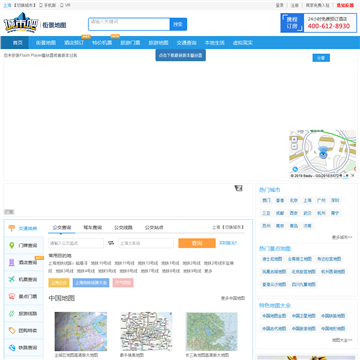Open the 虚拟现实 nav tab
Image resolution: width=360 pixels, height=360 pixels.
click(x=243, y=43)
